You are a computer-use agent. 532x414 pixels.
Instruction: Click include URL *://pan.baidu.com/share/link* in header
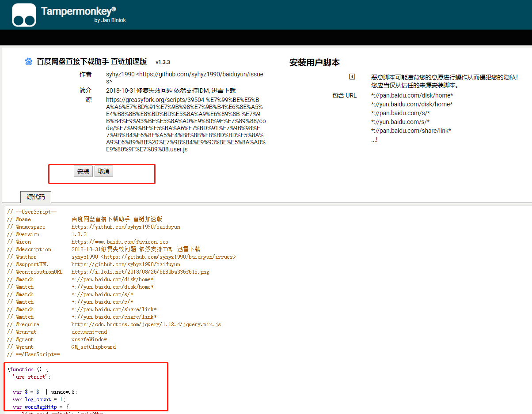411,131
